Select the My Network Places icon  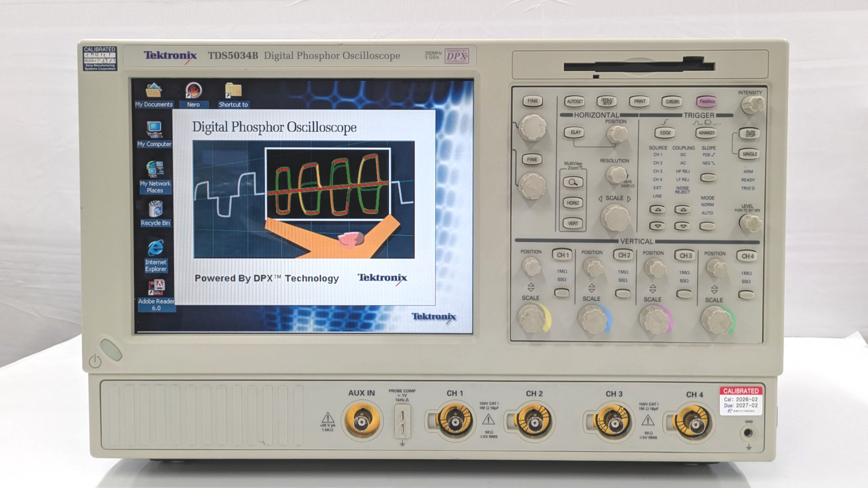(155, 177)
